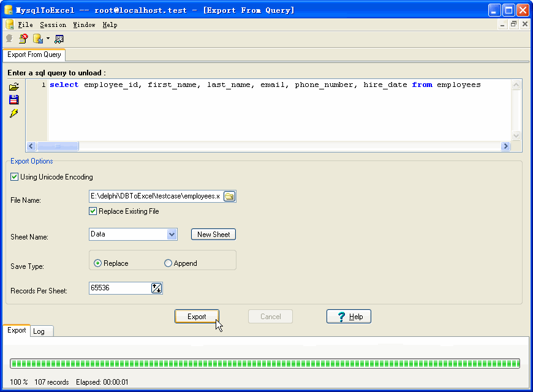533x392 pixels.
Task: Click the Help button with question mark
Action: [x=349, y=317]
